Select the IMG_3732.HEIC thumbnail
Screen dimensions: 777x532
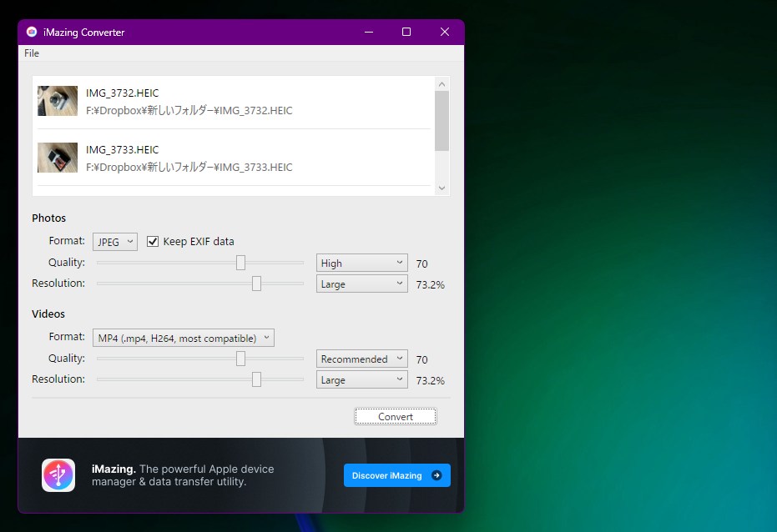(x=58, y=101)
